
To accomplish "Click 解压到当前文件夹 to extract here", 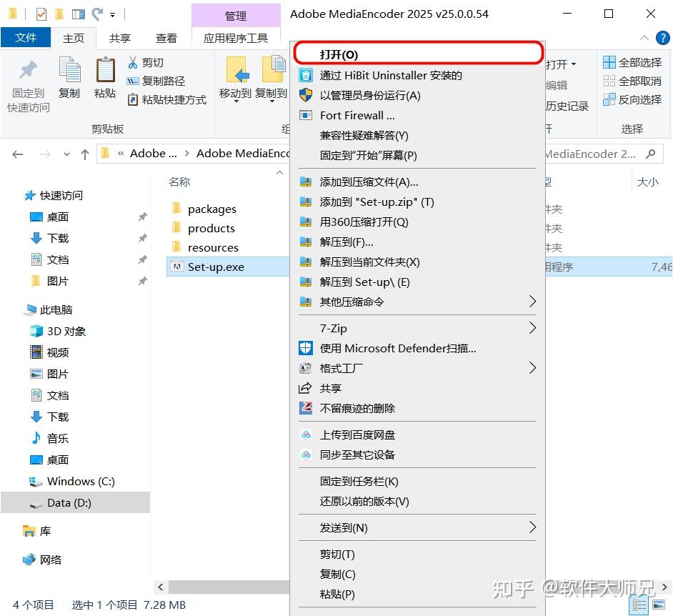I will tap(372, 262).
